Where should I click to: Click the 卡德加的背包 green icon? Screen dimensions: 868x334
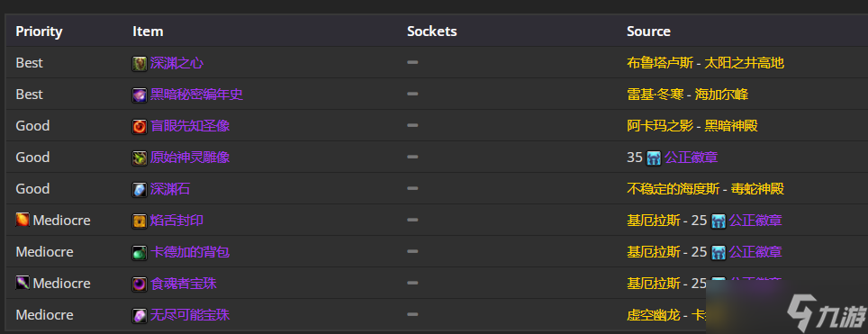[140, 253]
